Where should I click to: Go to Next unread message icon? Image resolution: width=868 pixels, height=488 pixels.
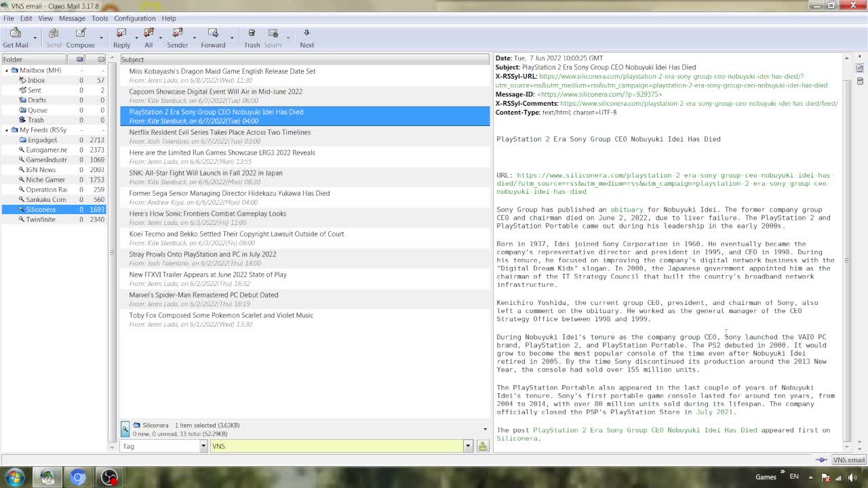pyautogui.click(x=307, y=33)
